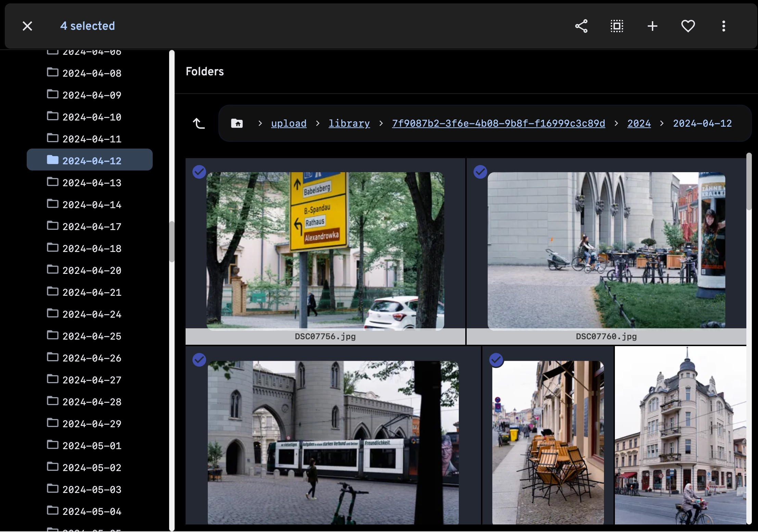
Task: Click the 2024-04-12 breadcrumb
Action: 702,123
